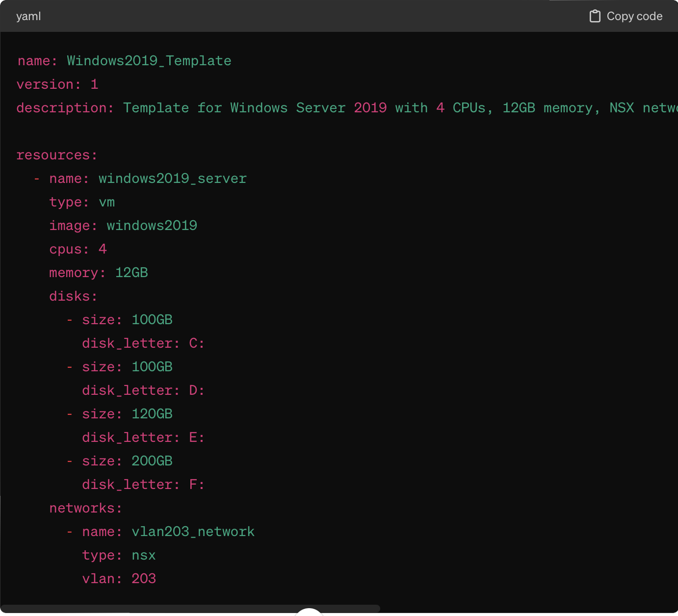678x616 pixels.
Task: Click the Copy code button label
Action: click(x=634, y=16)
